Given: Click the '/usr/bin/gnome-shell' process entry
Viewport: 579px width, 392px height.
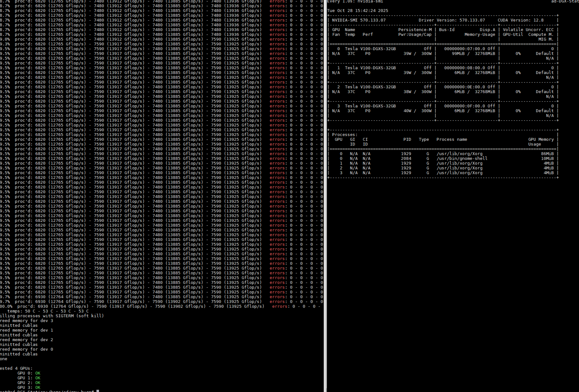Looking at the screenshot, I should point(462,159).
